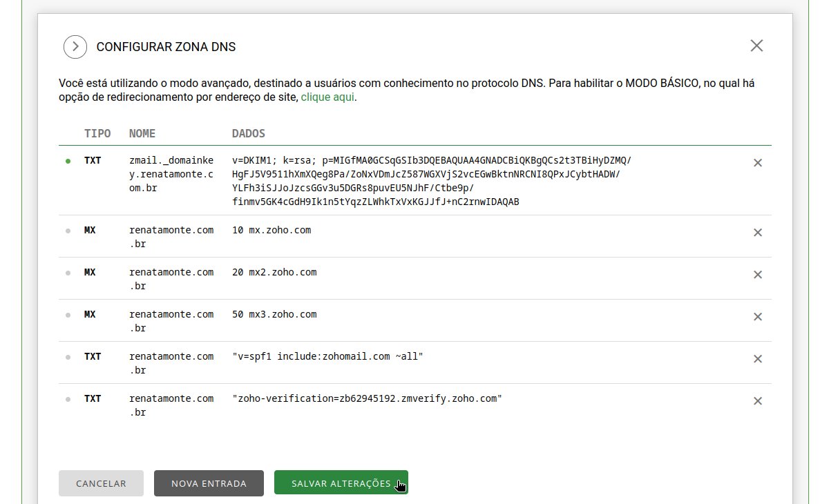
Task: Select the DKIM key data text
Action: point(432,181)
